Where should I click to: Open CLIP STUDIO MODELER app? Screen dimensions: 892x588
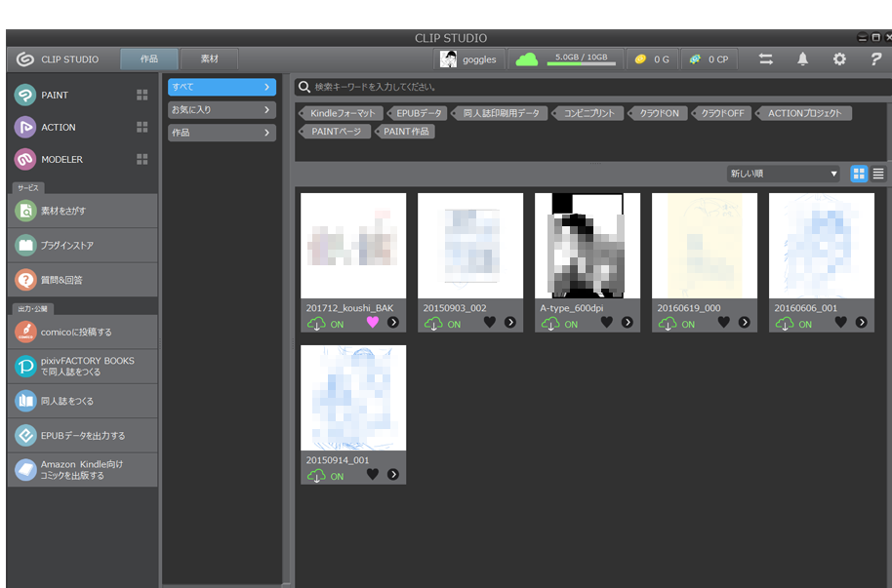click(61, 160)
